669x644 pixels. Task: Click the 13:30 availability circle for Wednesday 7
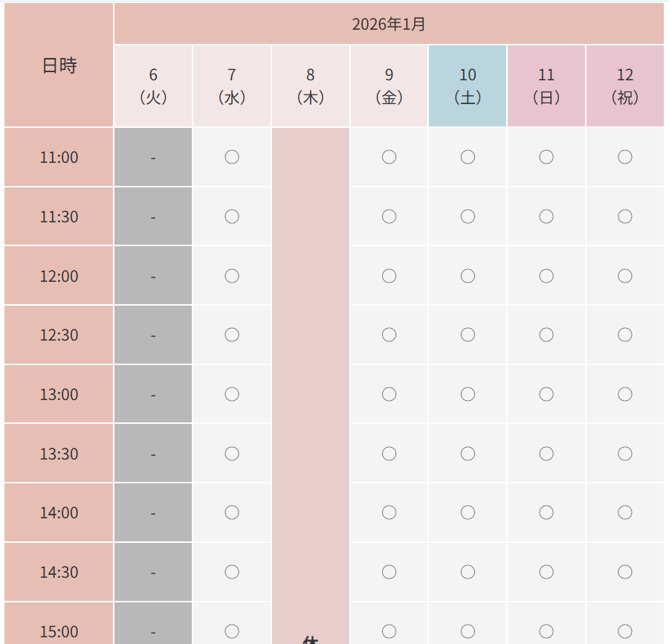[232, 454]
